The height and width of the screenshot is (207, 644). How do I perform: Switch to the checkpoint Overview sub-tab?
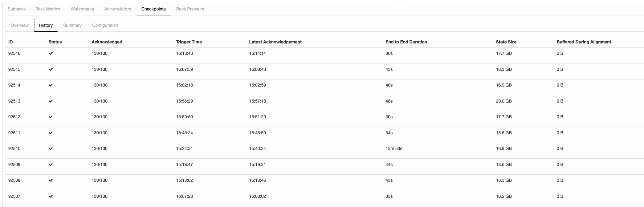(20, 25)
